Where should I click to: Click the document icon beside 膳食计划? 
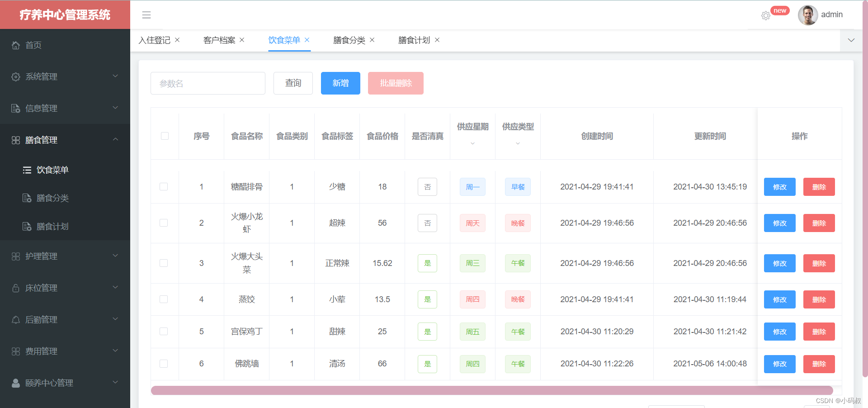(x=27, y=227)
